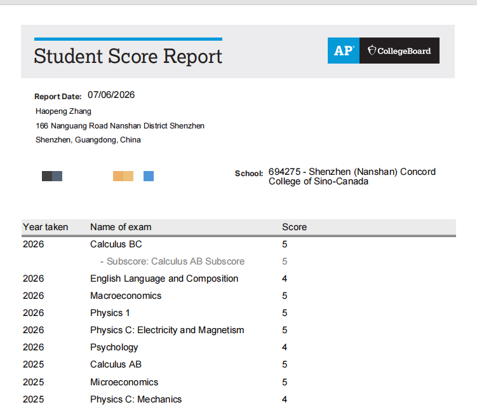Click Physics C: Electricity and Magnetism
Screen dimensions: 477x419
(167, 330)
